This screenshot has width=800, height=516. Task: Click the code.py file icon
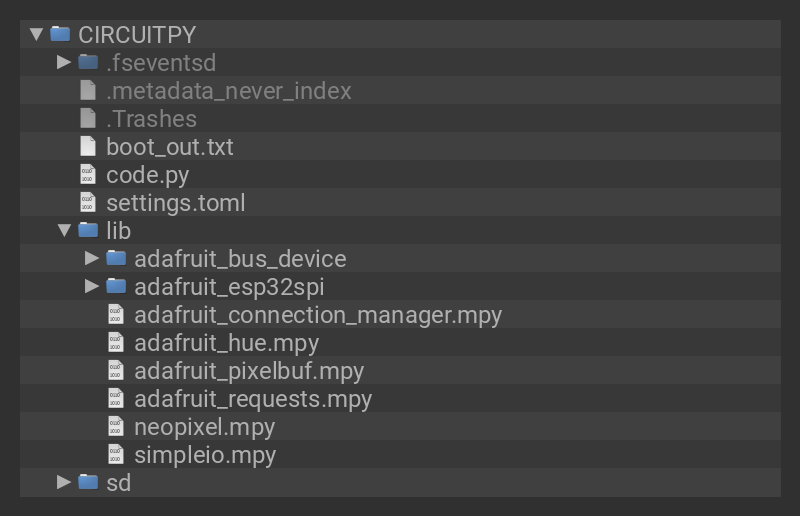88,174
